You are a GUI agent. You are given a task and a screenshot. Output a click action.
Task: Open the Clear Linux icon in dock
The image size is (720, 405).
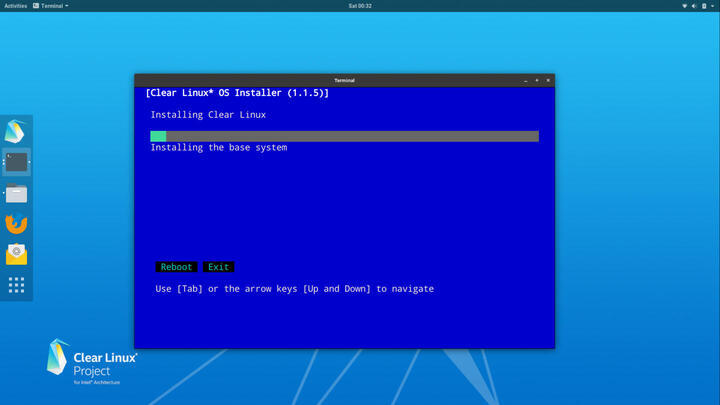pyautogui.click(x=15, y=131)
